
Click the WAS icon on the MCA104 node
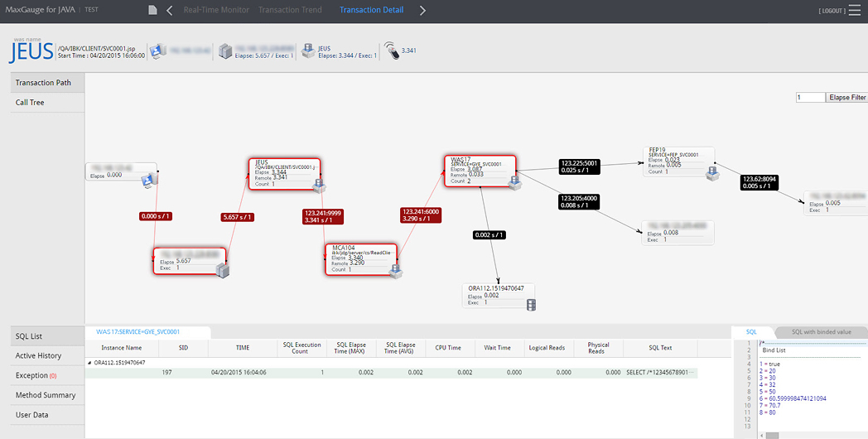coord(395,271)
